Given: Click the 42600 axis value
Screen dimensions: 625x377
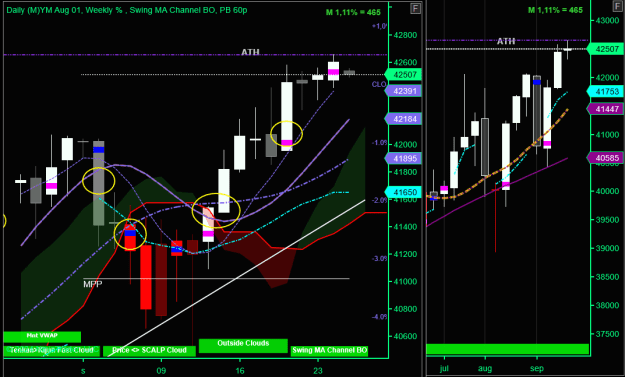Looking at the screenshot, I should pos(405,63).
